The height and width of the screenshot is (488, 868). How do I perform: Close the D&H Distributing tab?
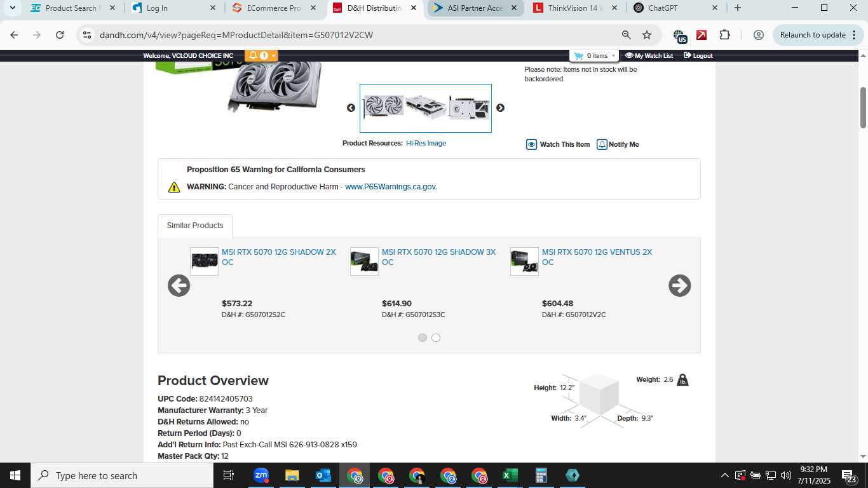click(414, 8)
